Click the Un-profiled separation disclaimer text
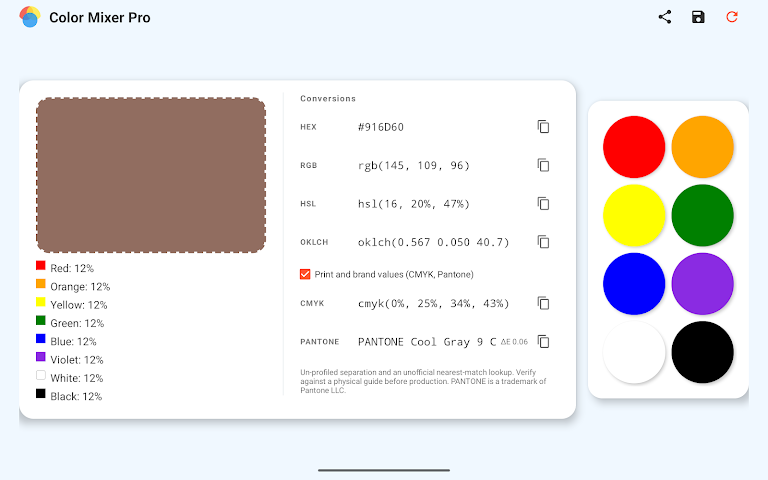 [423, 381]
